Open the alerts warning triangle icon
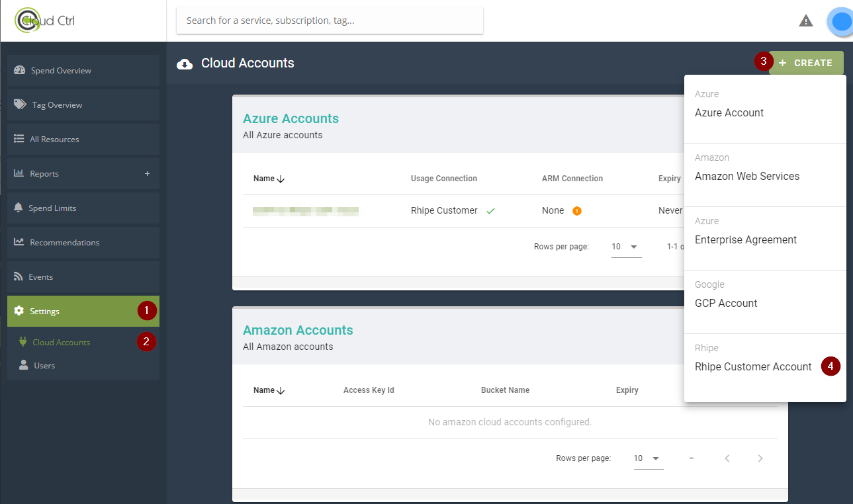853x504 pixels. (x=805, y=21)
